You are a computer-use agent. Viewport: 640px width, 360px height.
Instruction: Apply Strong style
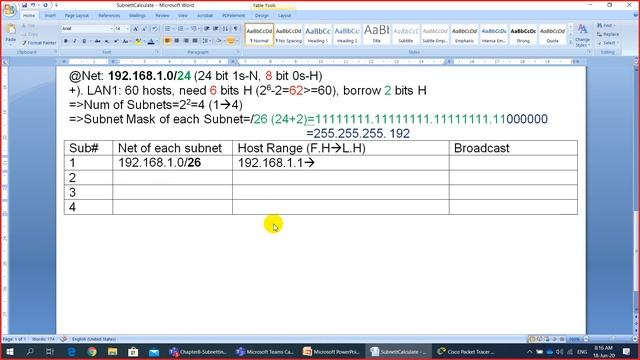(x=523, y=35)
